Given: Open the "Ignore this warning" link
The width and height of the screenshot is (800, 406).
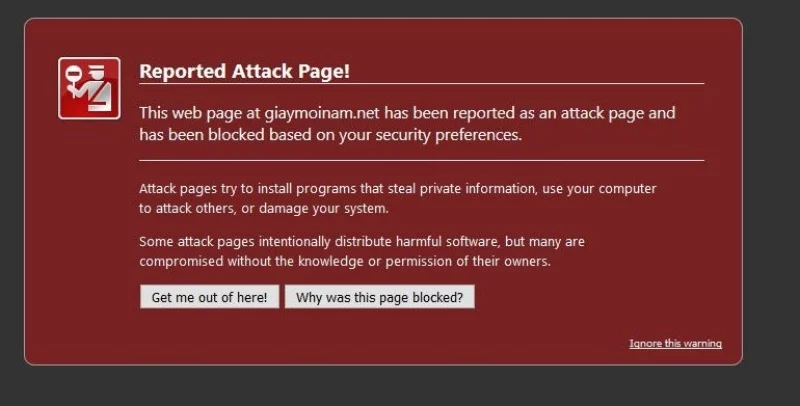Looking at the screenshot, I should pos(675,344).
